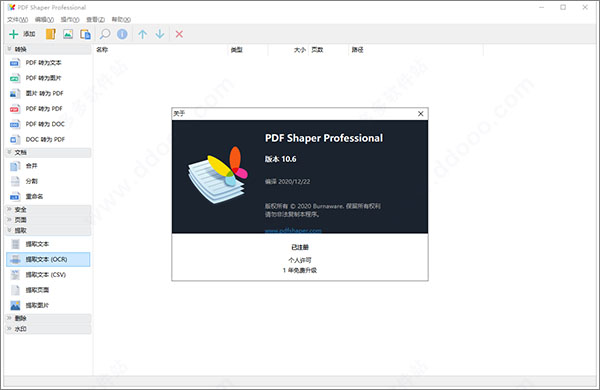600x390 pixels.
Task: Click the PDF Shaper app icon in title bar
Action: (11, 7)
